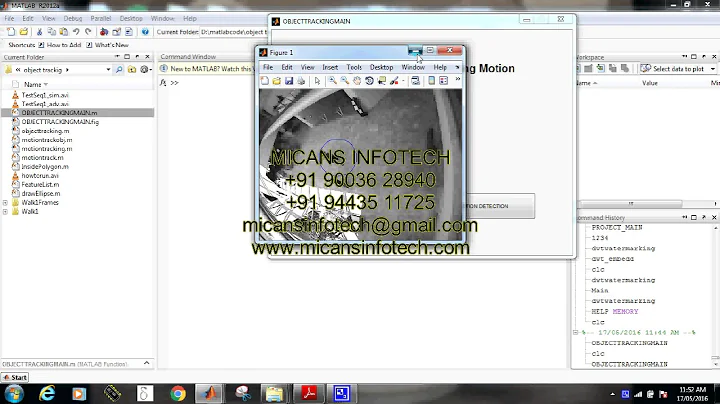Open Insert menu in Figure 1
The height and width of the screenshot is (404, 720).
coord(330,67)
